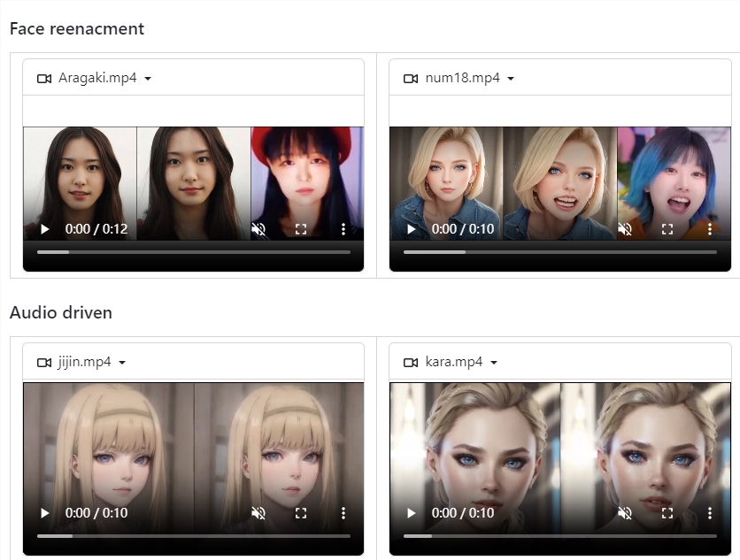Play the jijin.mp4 video

point(45,513)
